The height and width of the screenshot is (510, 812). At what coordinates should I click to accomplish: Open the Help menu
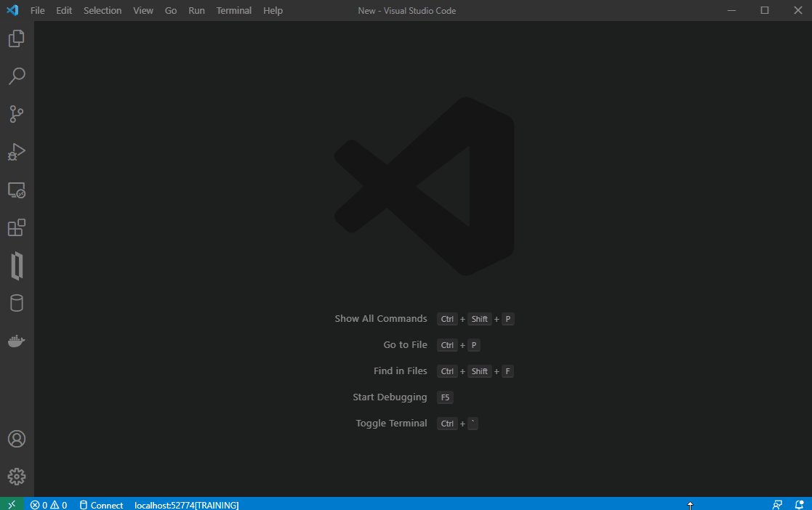[273, 11]
